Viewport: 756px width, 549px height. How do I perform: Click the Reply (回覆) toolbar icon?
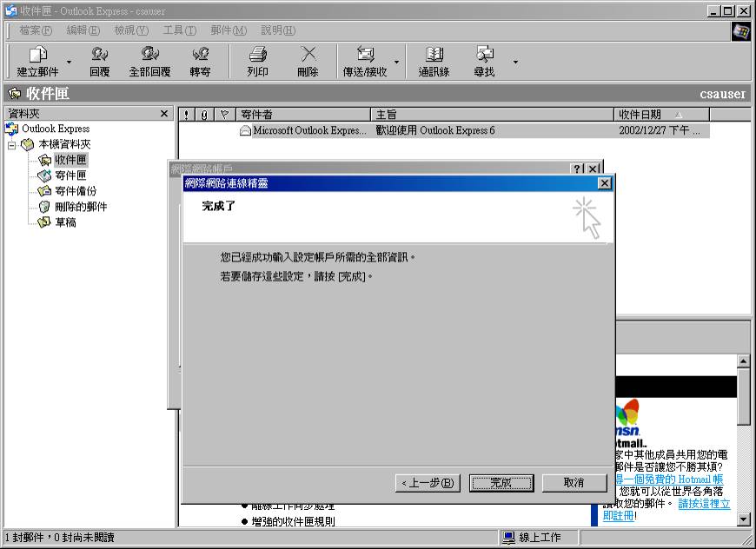point(99,54)
